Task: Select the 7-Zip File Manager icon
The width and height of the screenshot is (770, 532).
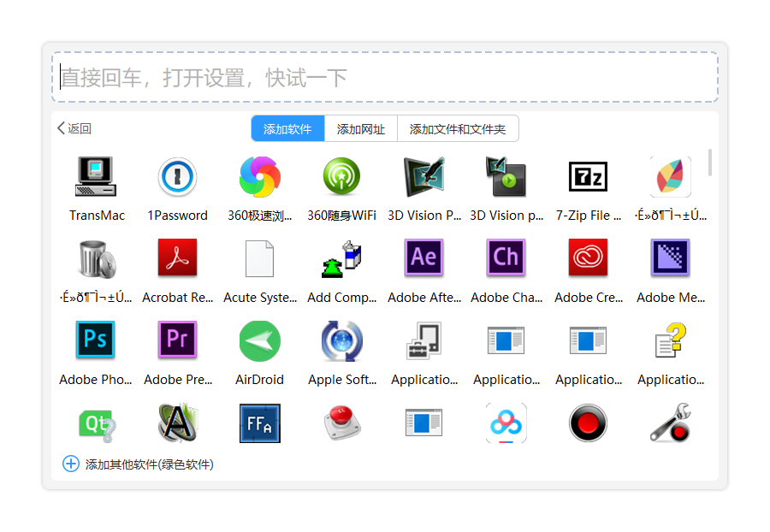Action: pyautogui.click(x=588, y=177)
